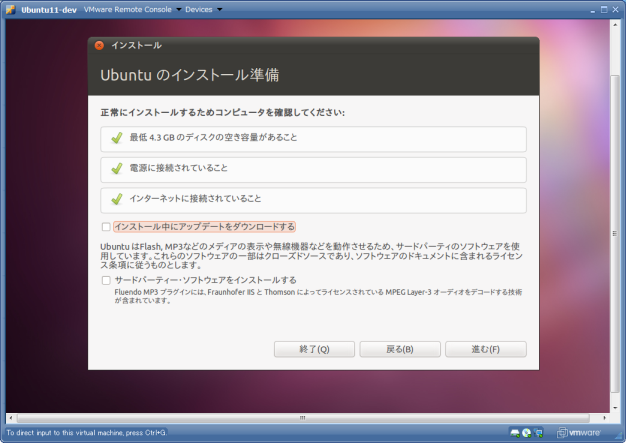Click the network adapter status icon

(538, 433)
